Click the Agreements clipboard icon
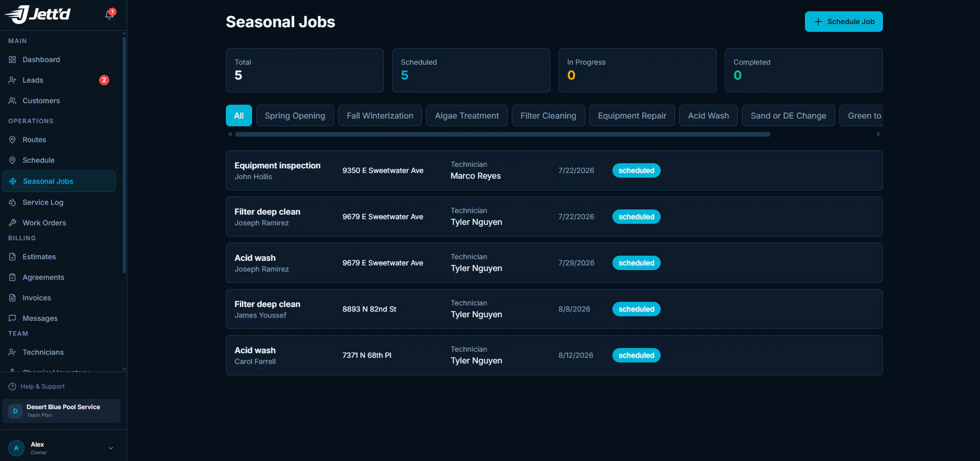 pos(12,277)
